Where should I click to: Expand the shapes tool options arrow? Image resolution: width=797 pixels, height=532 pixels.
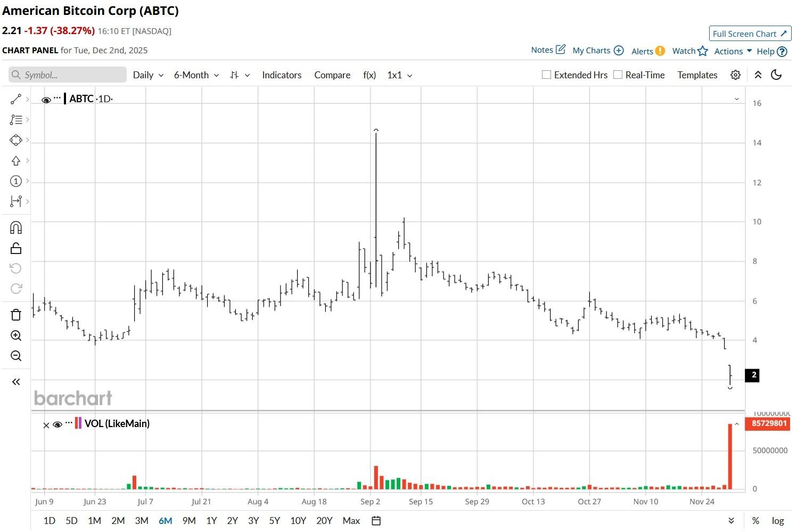point(27,140)
